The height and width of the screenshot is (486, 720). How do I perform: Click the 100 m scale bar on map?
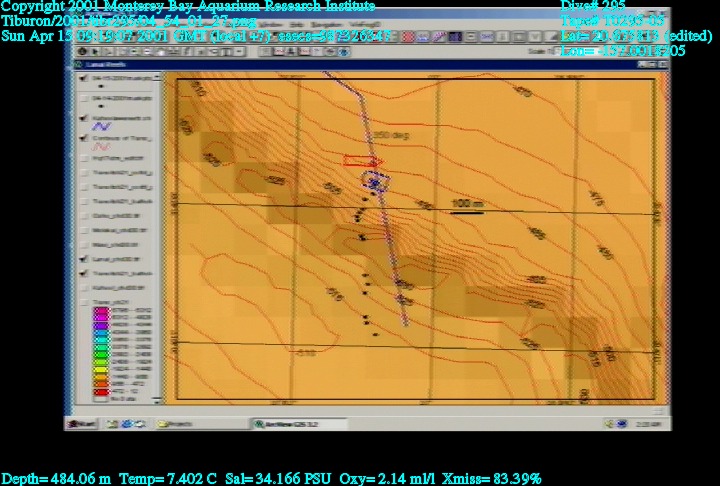point(467,210)
